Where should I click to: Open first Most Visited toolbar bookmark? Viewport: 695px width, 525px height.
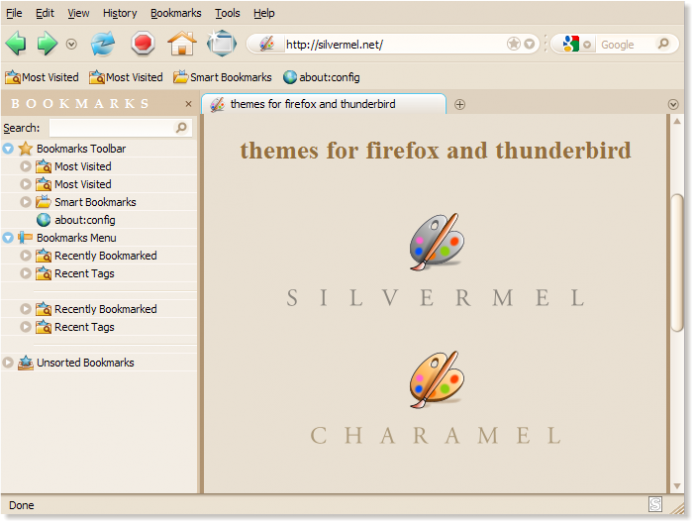pos(42,77)
